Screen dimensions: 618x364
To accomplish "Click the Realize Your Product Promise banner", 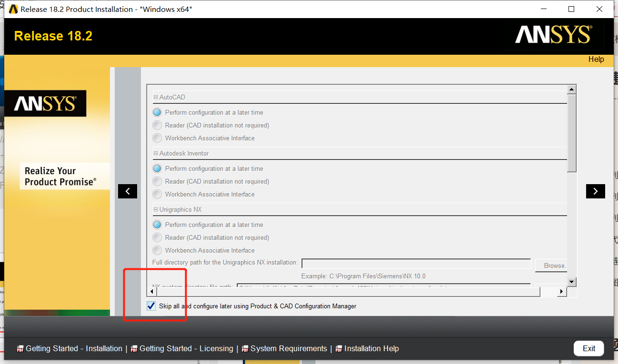I will pyautogui.click(x=65, y=176).
